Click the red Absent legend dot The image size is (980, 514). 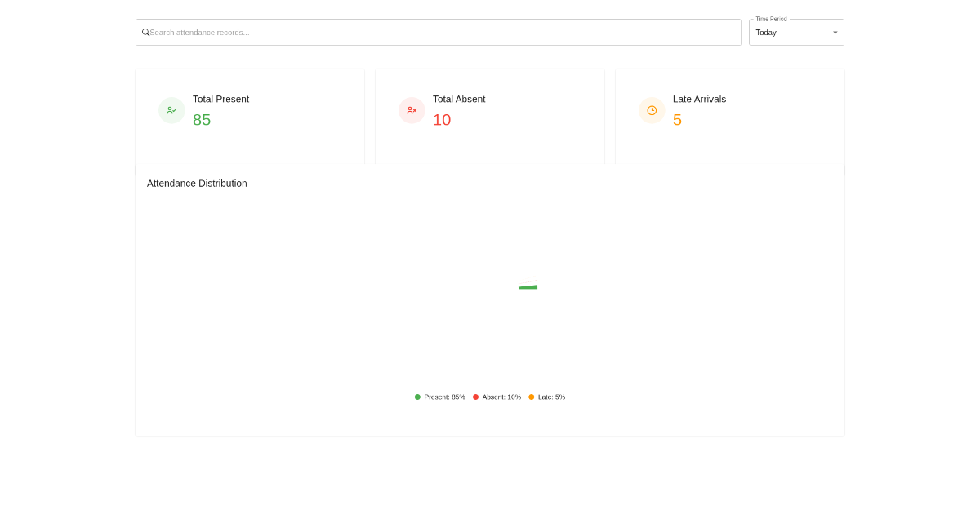click(x=475, y=397)
